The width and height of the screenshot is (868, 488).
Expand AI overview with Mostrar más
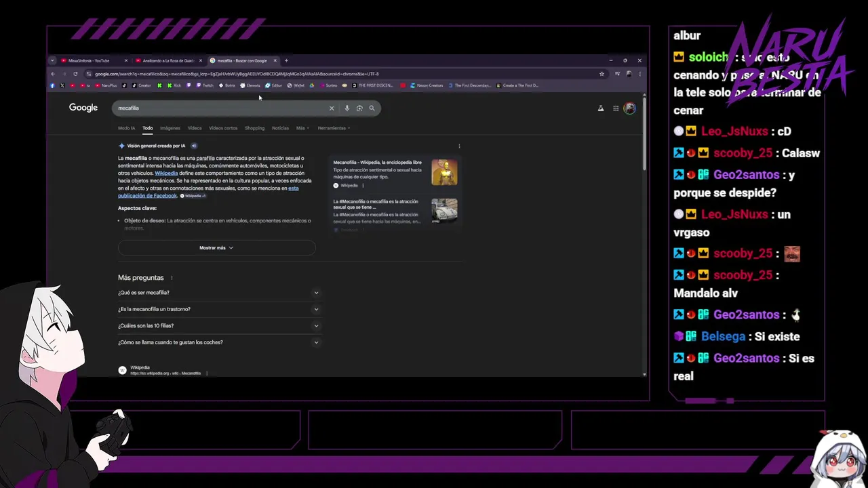216,247
